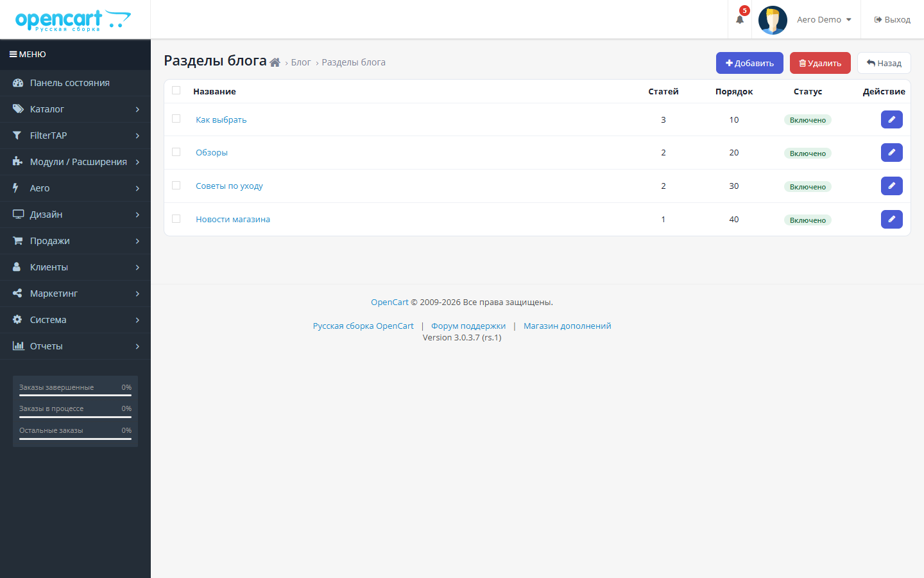
Task: Open Панель состояния menu item
Action: tap(75, 83)
